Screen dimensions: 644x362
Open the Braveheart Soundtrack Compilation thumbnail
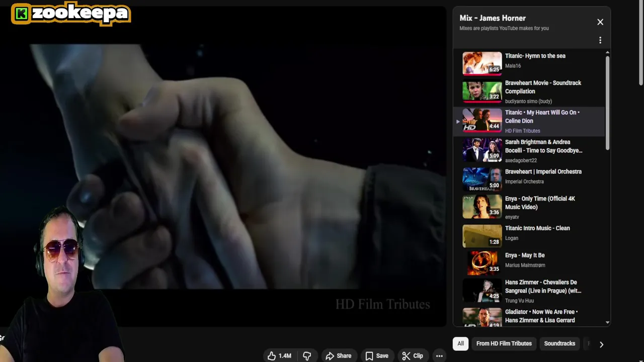click(x=482, y=90)
